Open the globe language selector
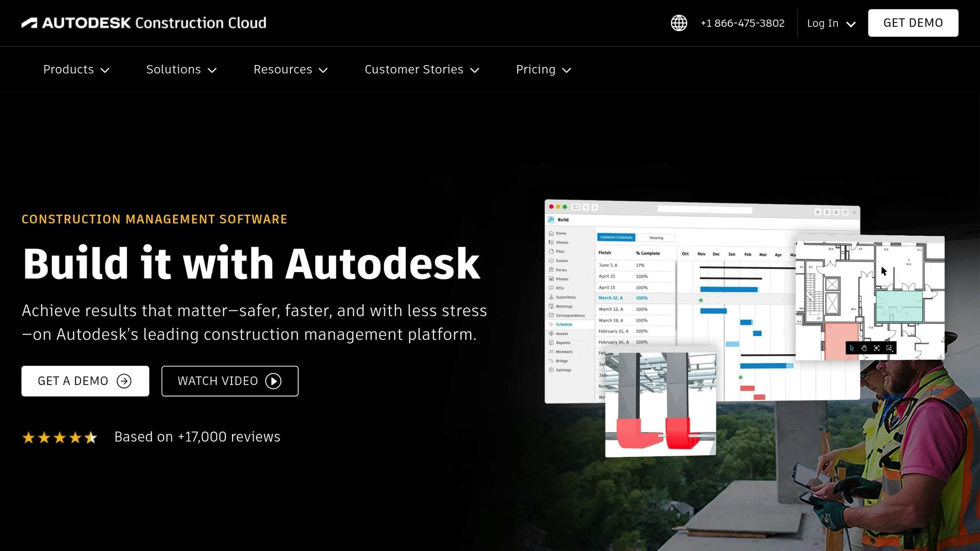This screenshot has height=551, width=980. [x=679, y=23]
